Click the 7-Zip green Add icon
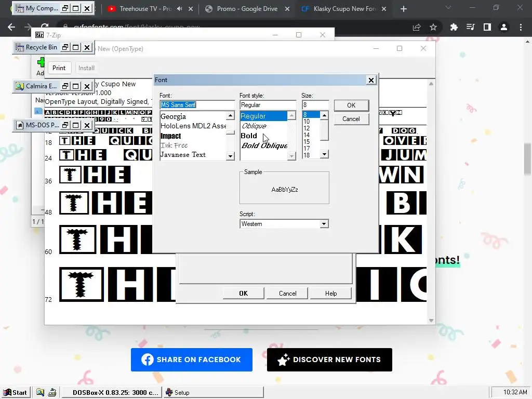The height and width of the screenshot is (399, 532). coord(41,62)
